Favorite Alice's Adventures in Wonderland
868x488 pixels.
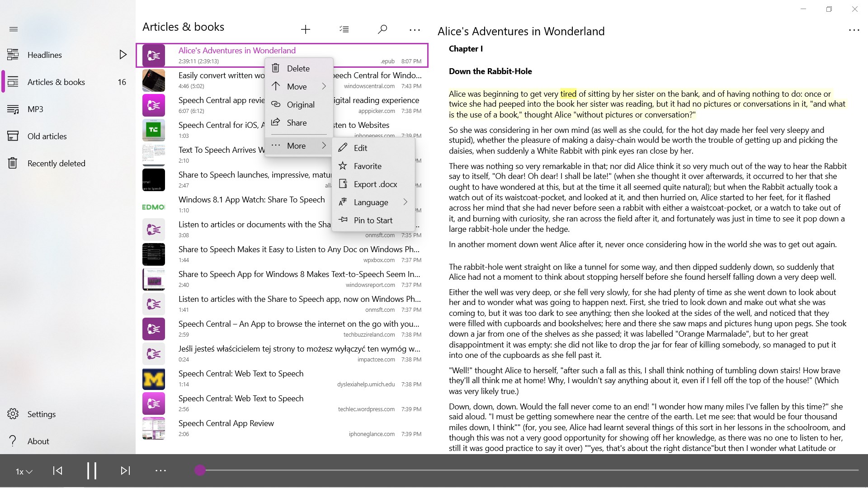(367, 166)
